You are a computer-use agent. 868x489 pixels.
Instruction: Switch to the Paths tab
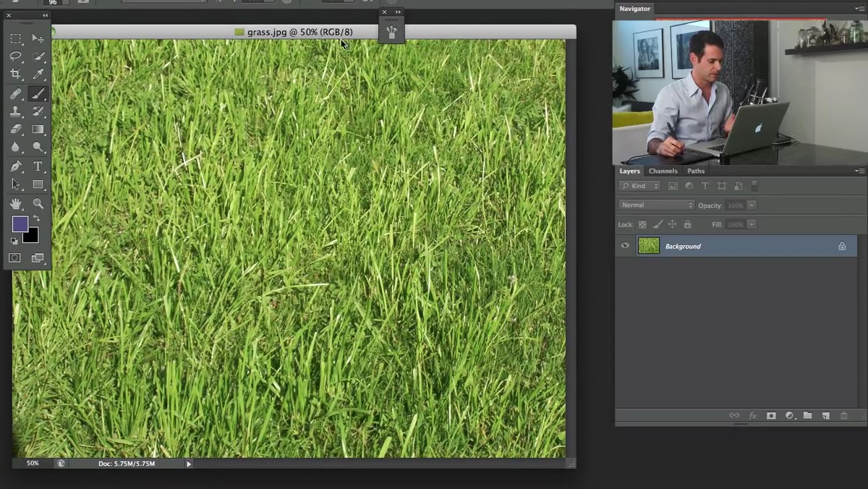(696, 171)
